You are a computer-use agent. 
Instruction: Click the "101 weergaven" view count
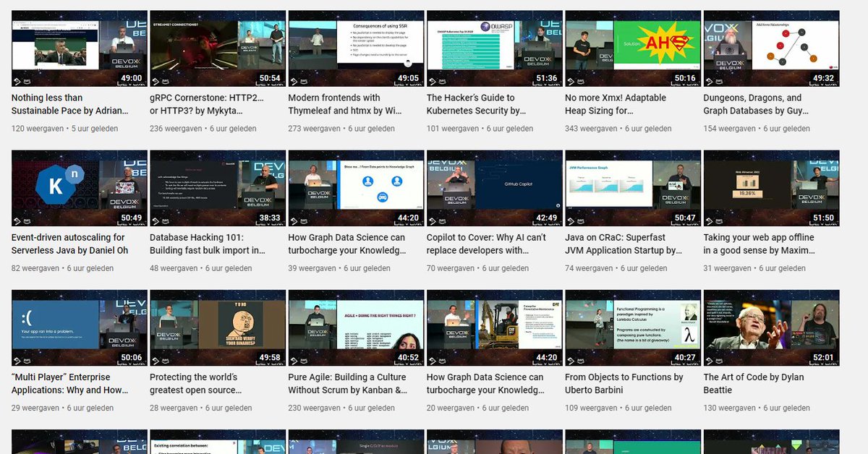[453, 129]
